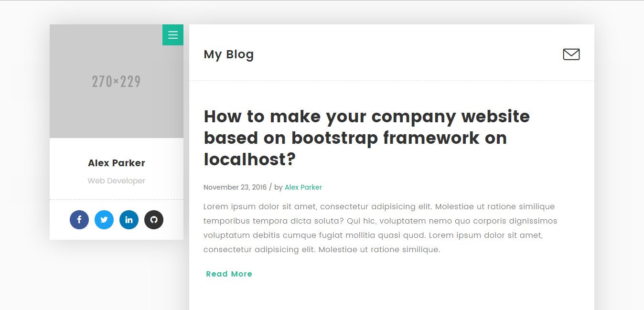This screenshot has width=644, height=310.
Task: Click the Lorem ipsum post excerpt paragraph
Action: point(380,228)
